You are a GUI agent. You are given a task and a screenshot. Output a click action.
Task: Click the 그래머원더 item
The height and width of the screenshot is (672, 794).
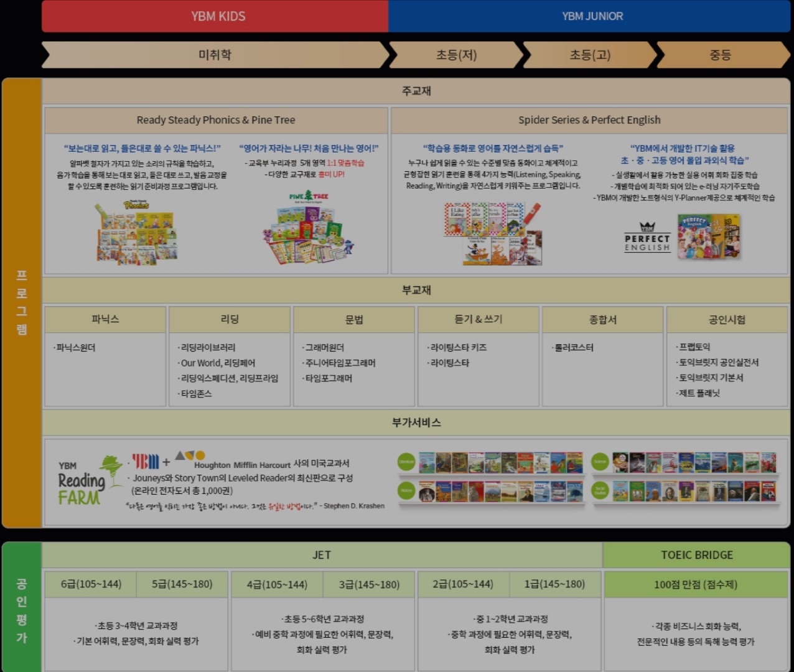tap(324, 348)
